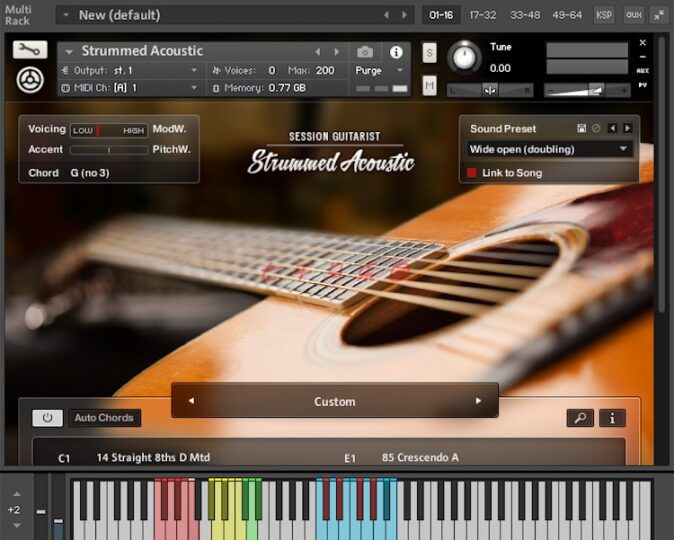Mute the instrument with M button
This screenshot has width=674, height=540.
(x=429, y=87)
